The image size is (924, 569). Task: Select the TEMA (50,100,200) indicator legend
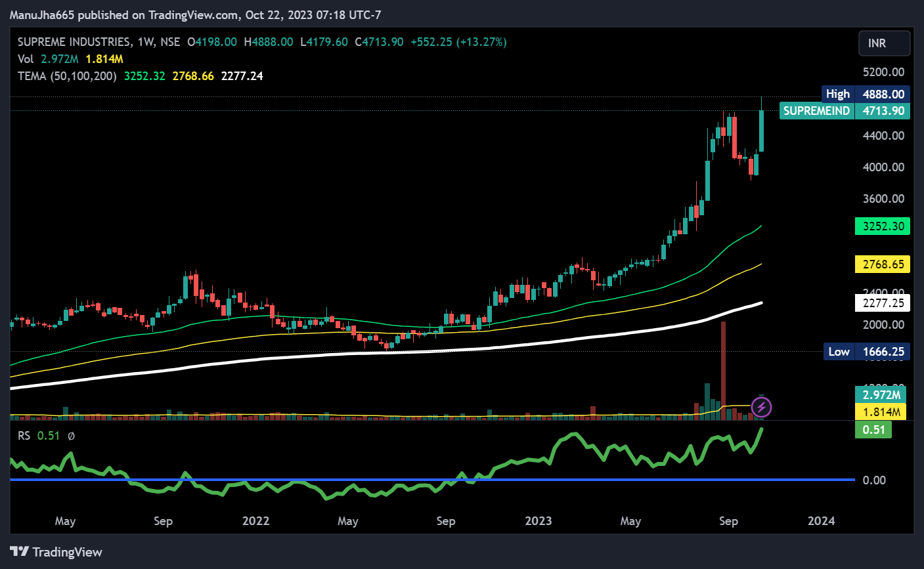[67, 76]
